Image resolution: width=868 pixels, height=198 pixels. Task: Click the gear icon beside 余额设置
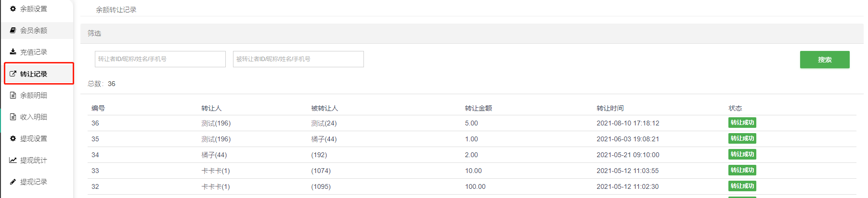click(x=13, y=9)
